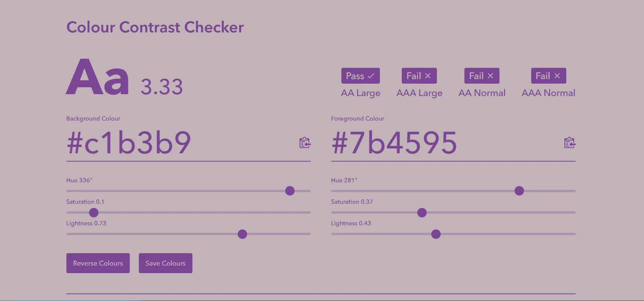Screen dimensions: 644x301
Task: Click the foreground Lightness slider handle
Action: (436, 234)
